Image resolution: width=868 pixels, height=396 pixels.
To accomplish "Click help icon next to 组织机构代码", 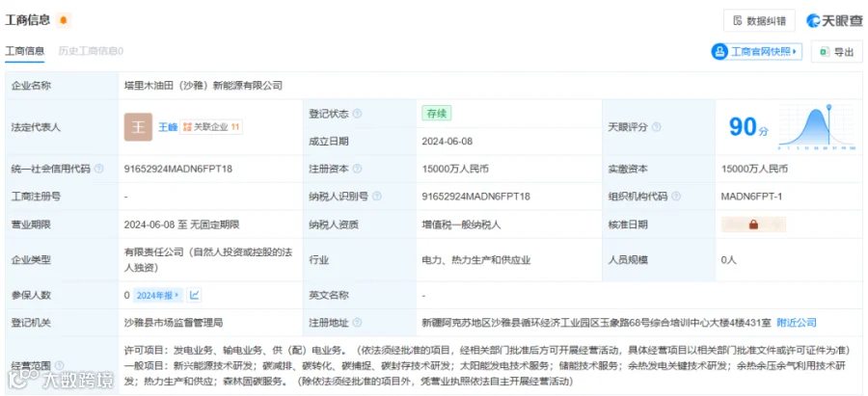I will pos(676,197).
